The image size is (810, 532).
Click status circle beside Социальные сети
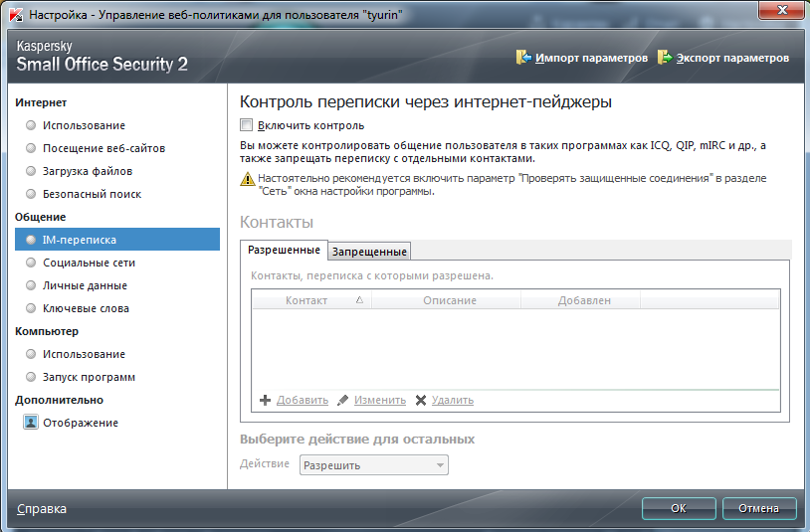31,263
